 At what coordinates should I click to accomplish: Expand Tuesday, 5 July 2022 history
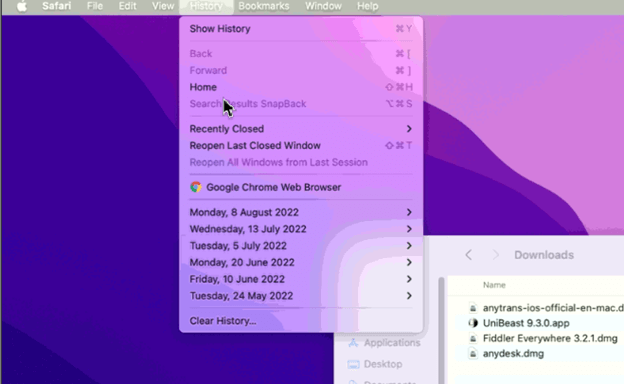[x=301, y=246]
